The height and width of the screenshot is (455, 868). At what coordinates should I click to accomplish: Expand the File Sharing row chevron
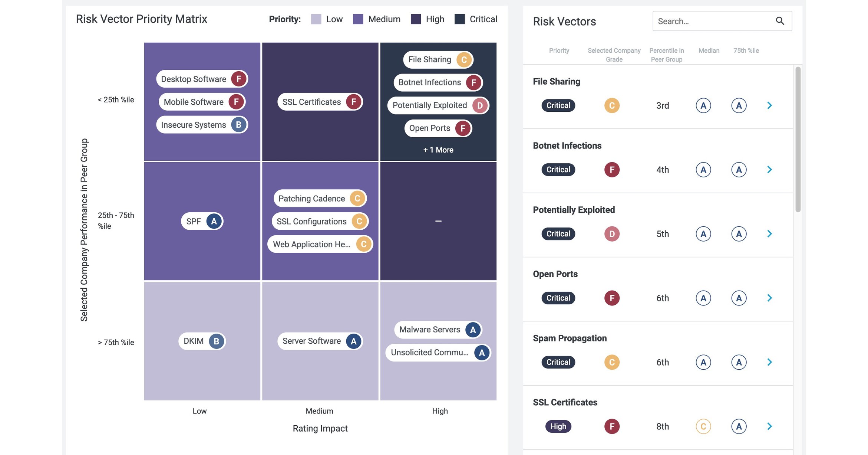pos(769,105)
